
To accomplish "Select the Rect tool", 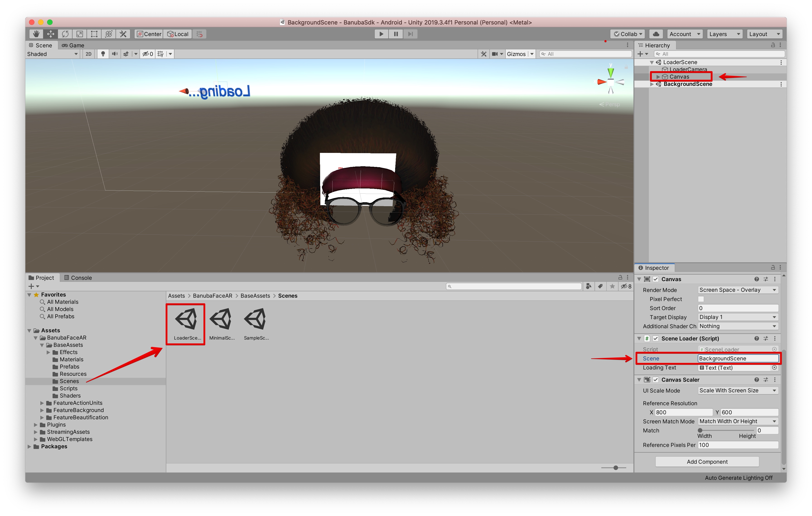I will 94,34.
